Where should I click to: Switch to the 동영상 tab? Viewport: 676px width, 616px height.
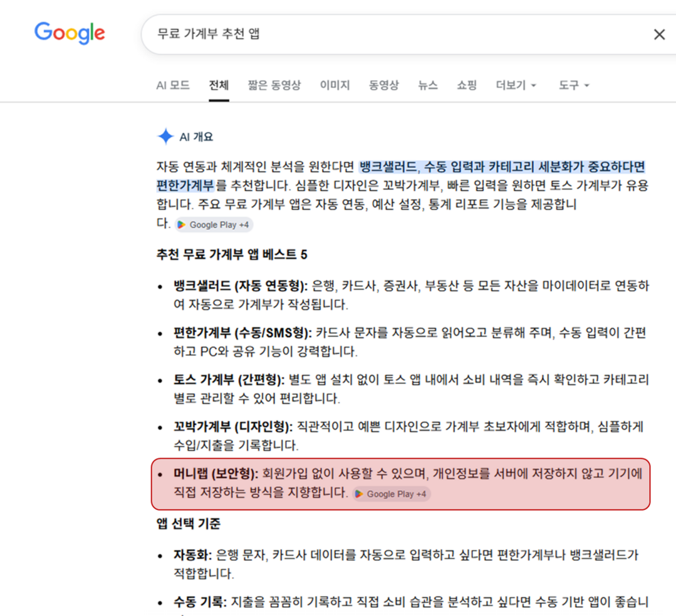pos(383,85)
